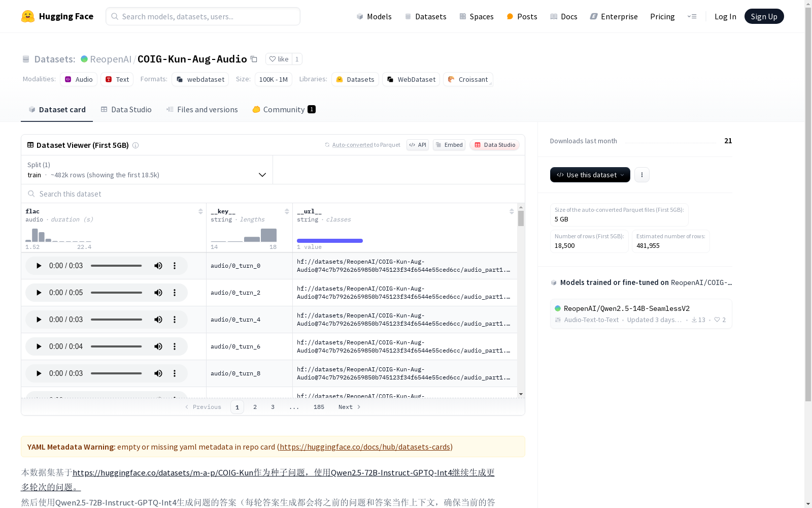The image size is (812, 508).
Task: Seek in the audio/0_turn_2 audio progress bar
Action: [x=116, y=293]
